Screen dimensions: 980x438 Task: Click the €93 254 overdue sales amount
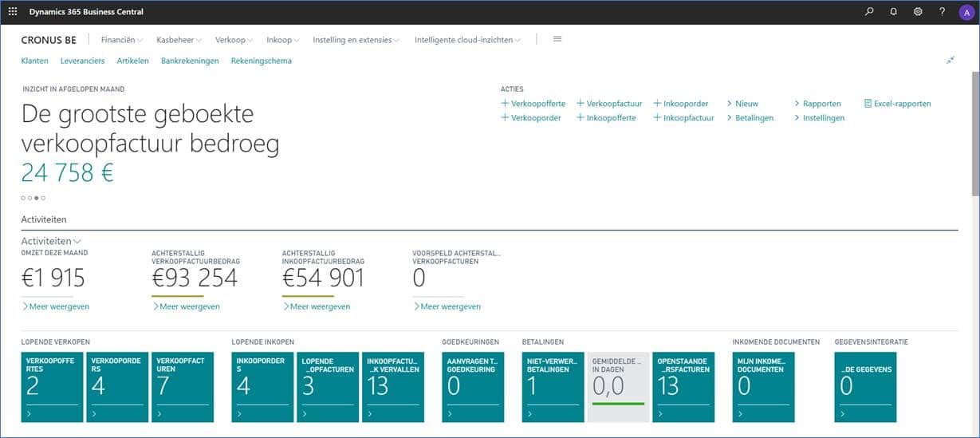[x=195, y=278]
